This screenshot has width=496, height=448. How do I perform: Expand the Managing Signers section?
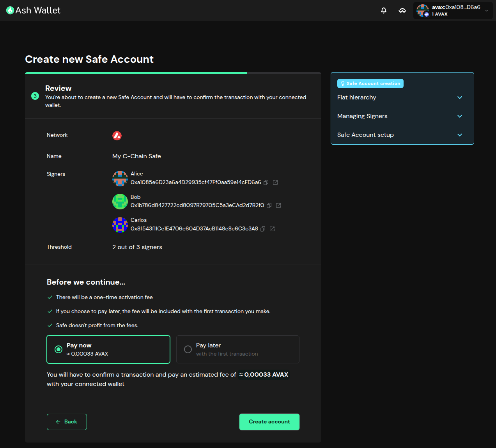coord(402,116)
